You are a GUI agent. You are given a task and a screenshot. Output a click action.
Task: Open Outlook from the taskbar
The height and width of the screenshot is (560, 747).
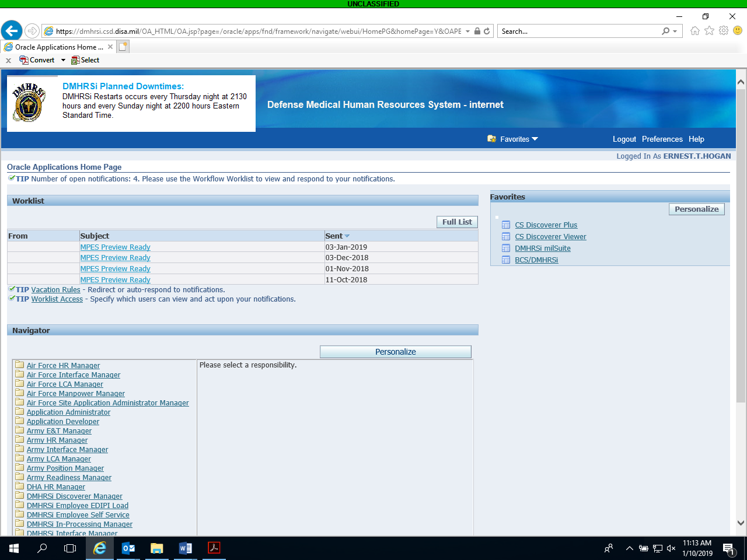click(128, 548)
